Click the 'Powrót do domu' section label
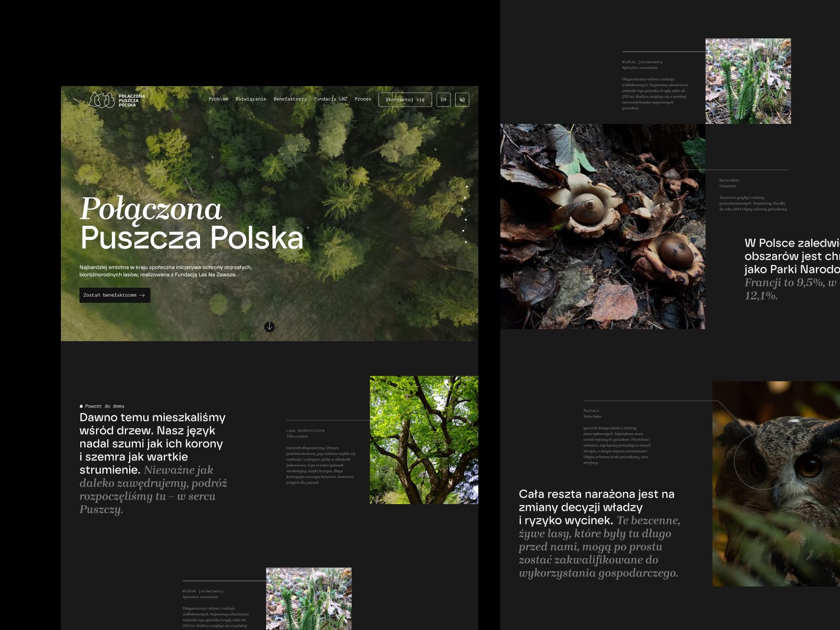The image size is (840, 630). [102, 406]
